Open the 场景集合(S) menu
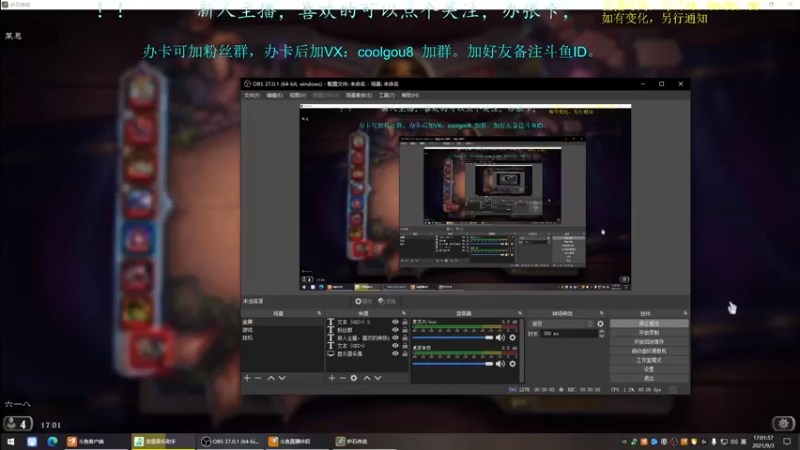The height and width of the screenshot is (450, 800). (359, 95)
